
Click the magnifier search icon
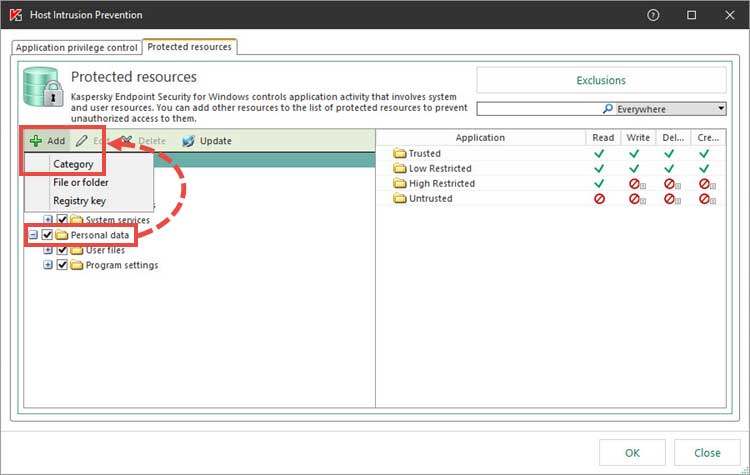[607, 109]
